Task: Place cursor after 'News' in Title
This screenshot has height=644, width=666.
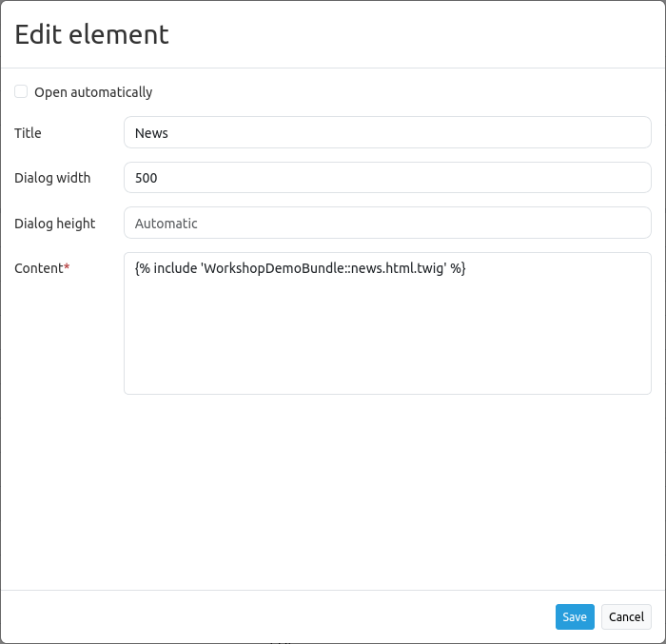Action: tap(170, 133)
